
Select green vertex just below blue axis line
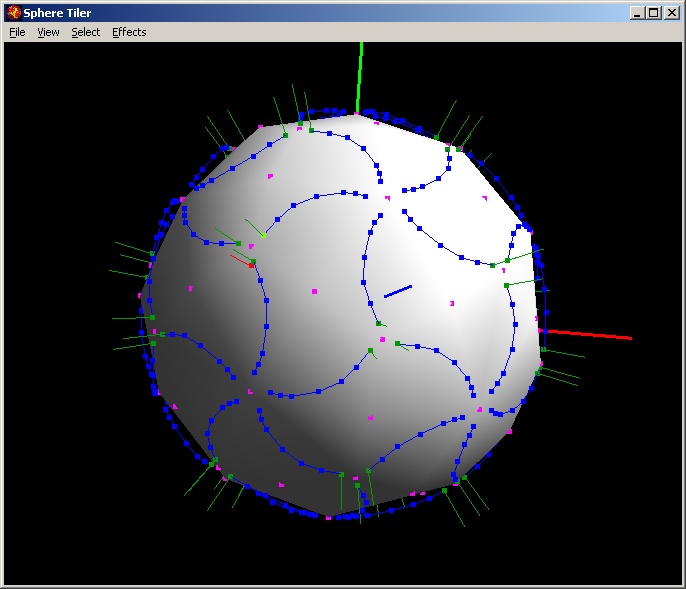tap(378, 323)
